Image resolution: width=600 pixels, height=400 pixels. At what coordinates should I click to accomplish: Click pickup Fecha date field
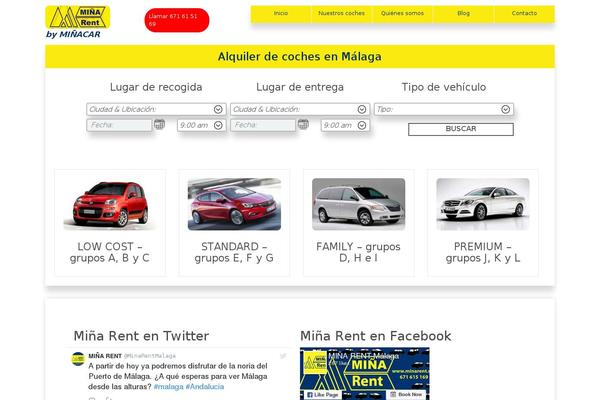point(119,125)
